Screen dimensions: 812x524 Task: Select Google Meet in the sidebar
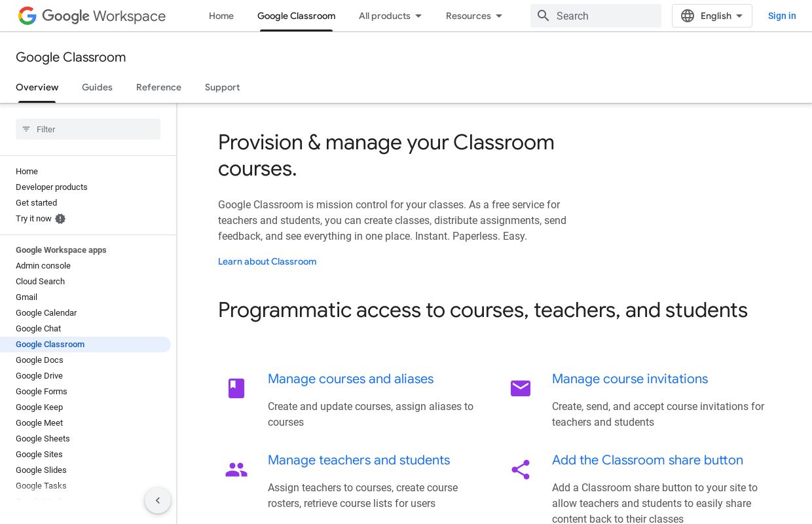pyautogui.click(x=39, y=423)
